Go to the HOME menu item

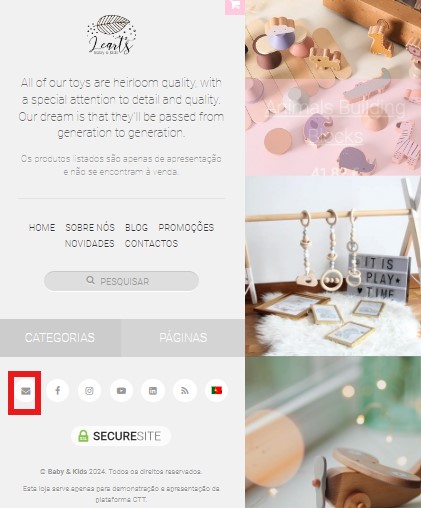pos(42,228)
